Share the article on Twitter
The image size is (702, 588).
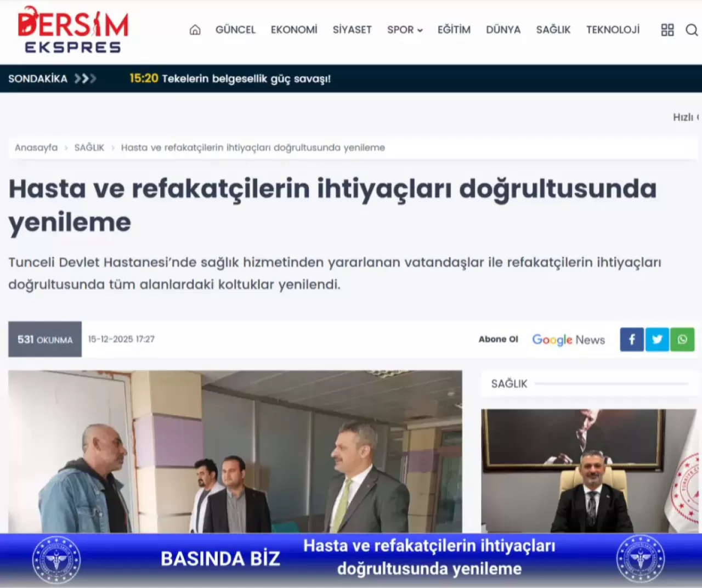pos(657,339)
